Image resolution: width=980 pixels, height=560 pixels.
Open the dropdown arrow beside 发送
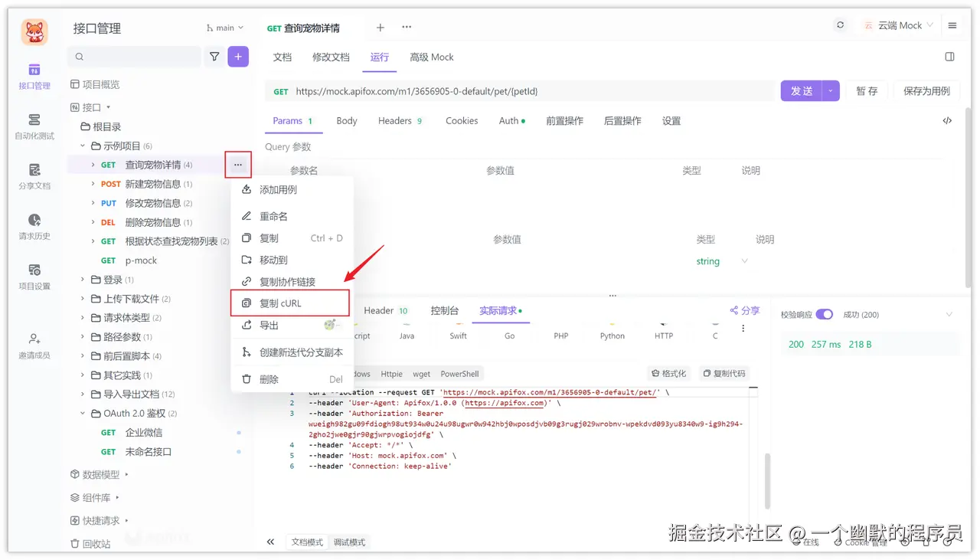(831, 90)
